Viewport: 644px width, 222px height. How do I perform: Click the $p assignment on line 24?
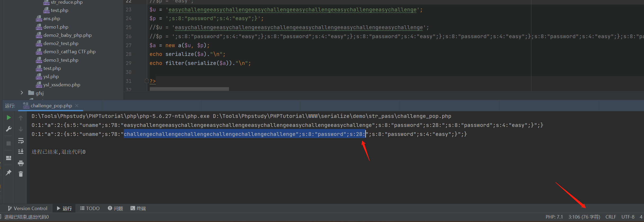pos(206,18)
